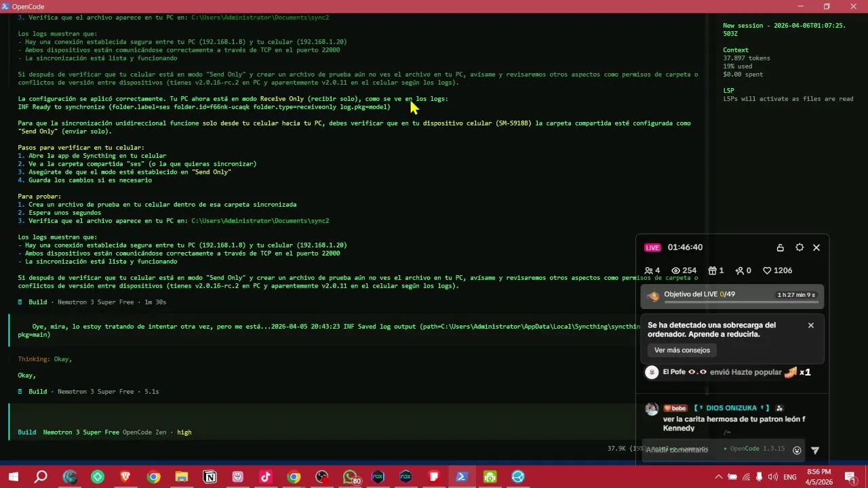Open the LIVE overlay settings gear
This screenshot has width=868, height=488.
click(800, 247)
